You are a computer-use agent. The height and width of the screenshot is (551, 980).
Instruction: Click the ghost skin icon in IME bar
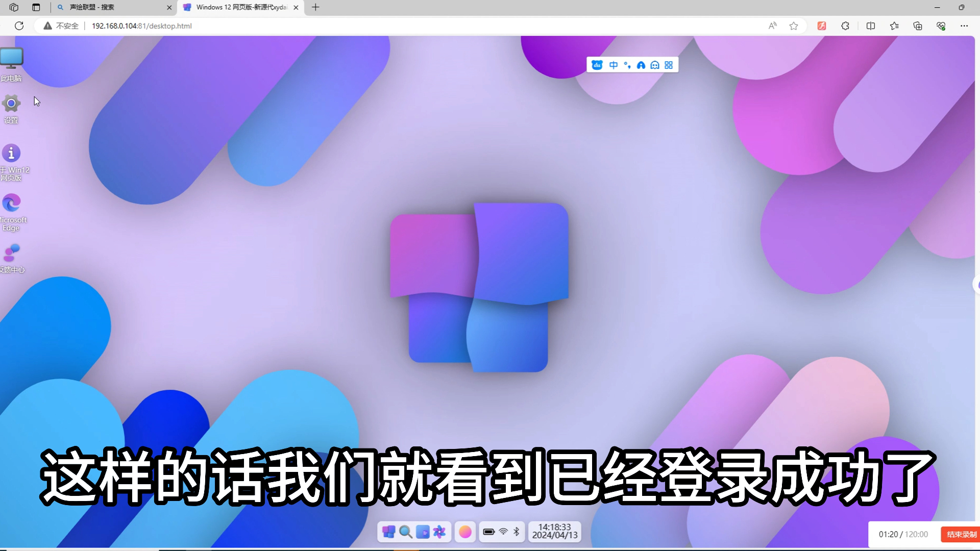(655, 65)
